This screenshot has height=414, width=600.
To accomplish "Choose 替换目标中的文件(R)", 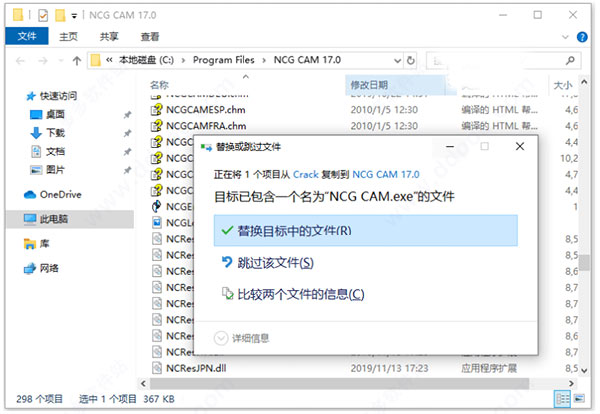I will pos(365,231).
